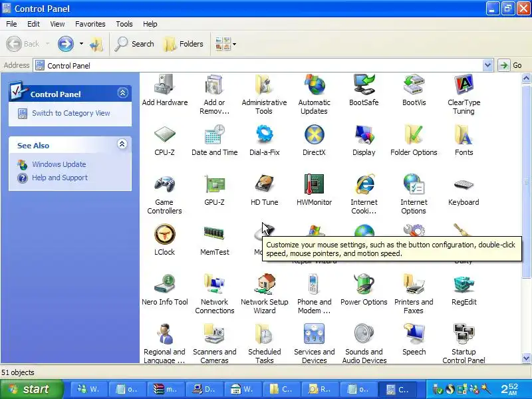
Task: Expand the Address bar dropdown
Action: (x=487, y=65)
